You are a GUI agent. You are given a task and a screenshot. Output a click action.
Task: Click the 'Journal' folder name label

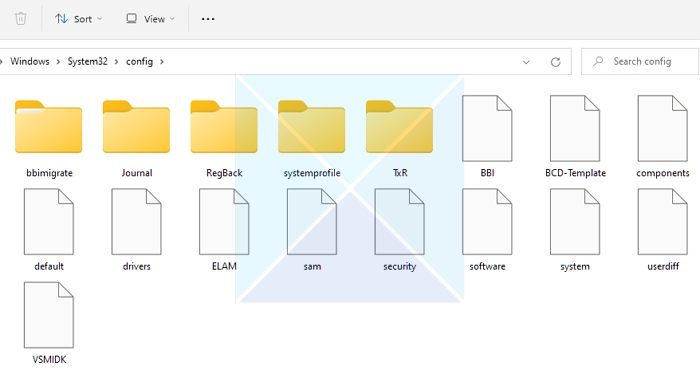coord(137,173)
